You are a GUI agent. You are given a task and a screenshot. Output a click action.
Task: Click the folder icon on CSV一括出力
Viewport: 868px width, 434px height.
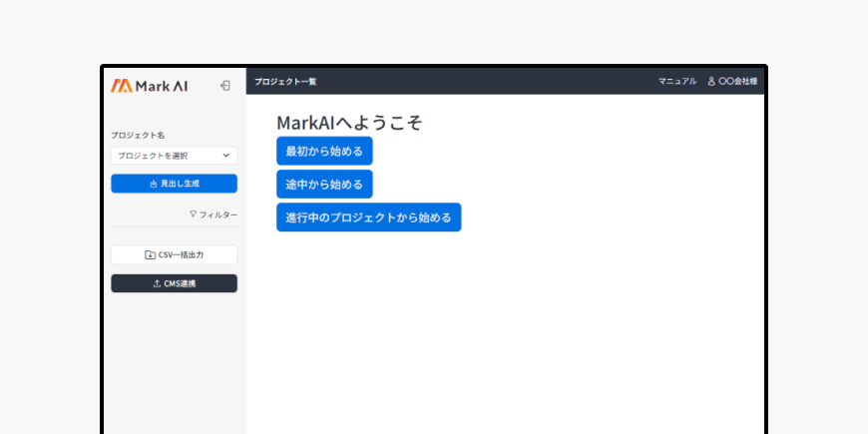click(x=150, y=254)
